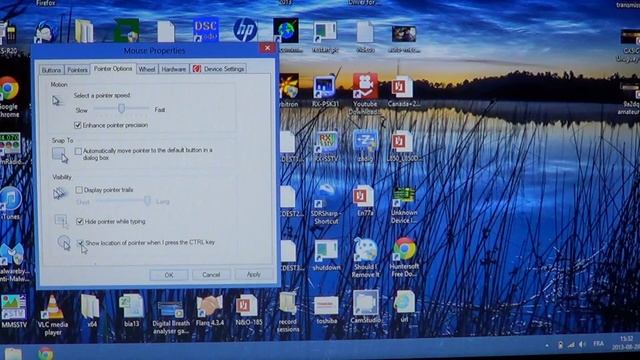Click the taskbar clock

pyautogui.click(x=626, y=343)
